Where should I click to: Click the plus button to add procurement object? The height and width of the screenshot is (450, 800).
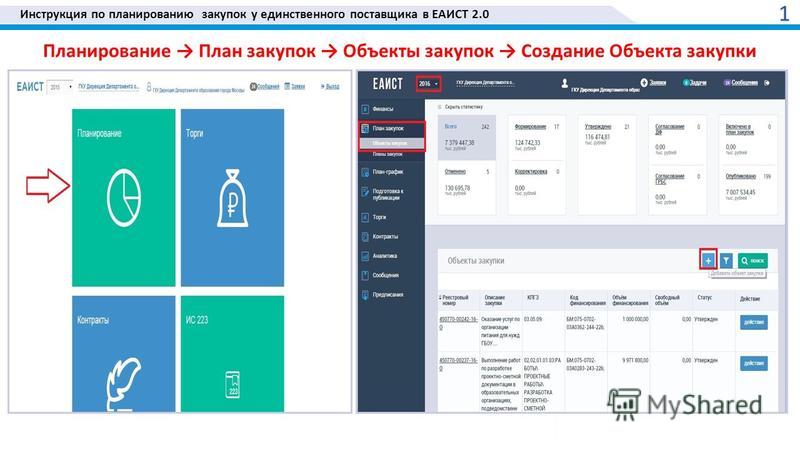click(x=708, y=261)
